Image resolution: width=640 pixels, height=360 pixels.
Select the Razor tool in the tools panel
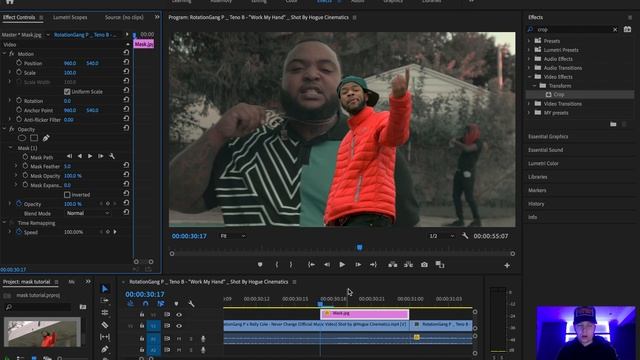(104, 325)
